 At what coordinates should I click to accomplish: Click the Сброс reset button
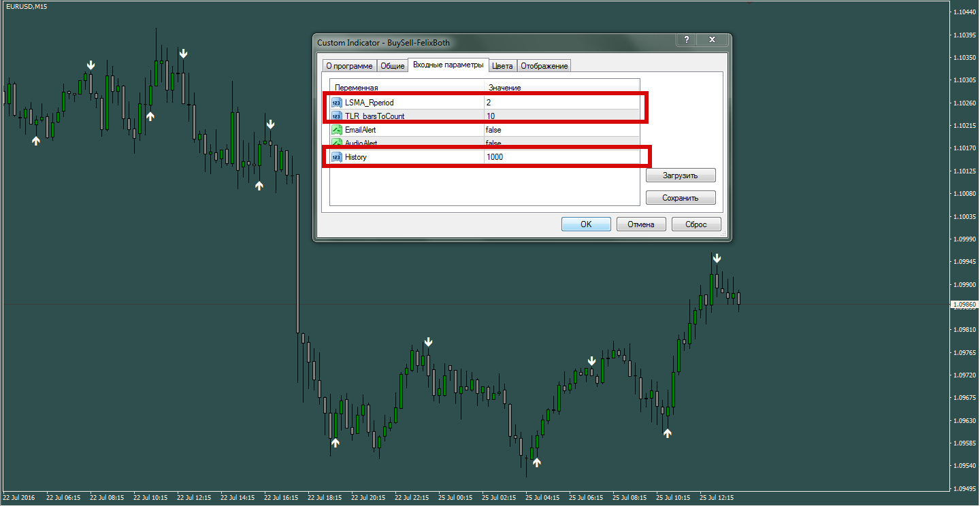[x=696, y=224]
